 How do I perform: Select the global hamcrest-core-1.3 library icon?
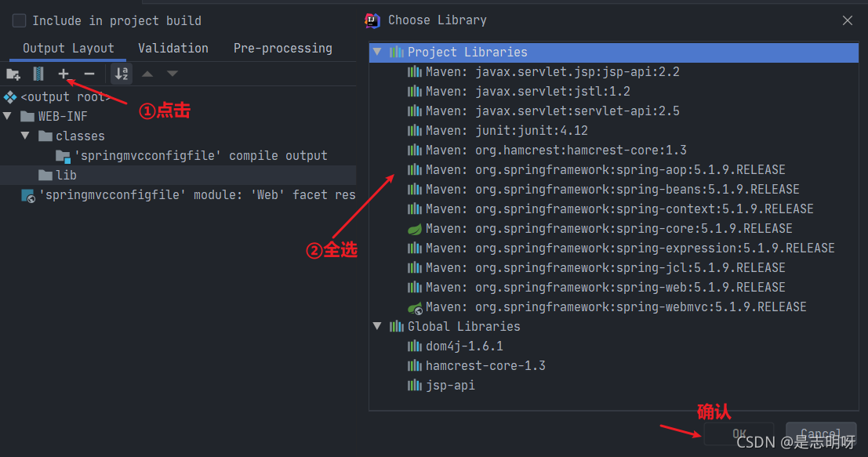[x=415, y=366]
